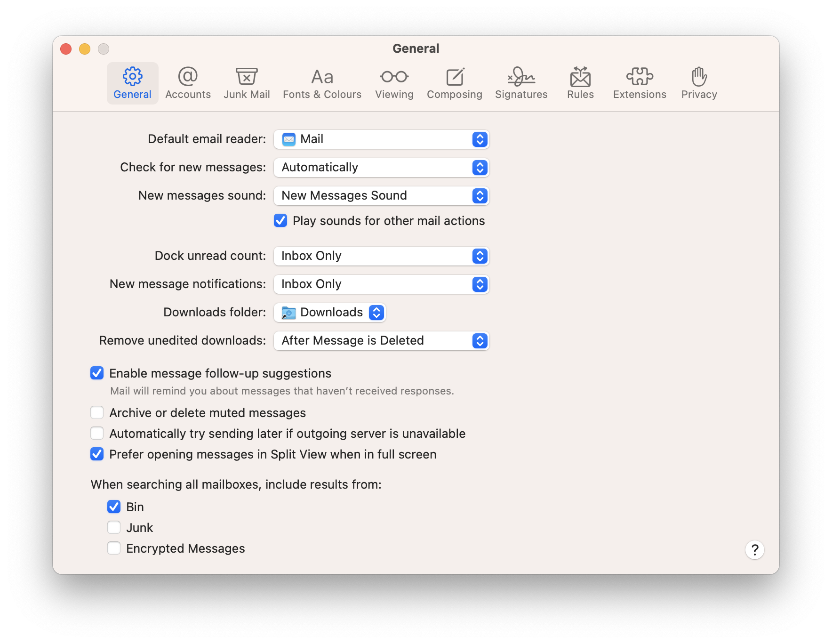832x644 pixels.
Task: Open the Composing settings
Action: tap(454, 83)
